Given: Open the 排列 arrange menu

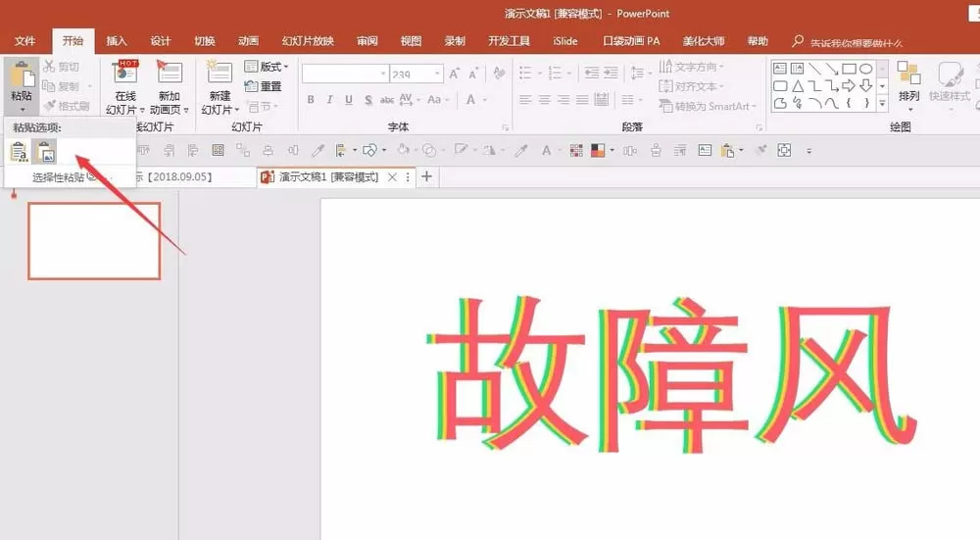Looking at the screenshot, I should click(x=908, y=85).
